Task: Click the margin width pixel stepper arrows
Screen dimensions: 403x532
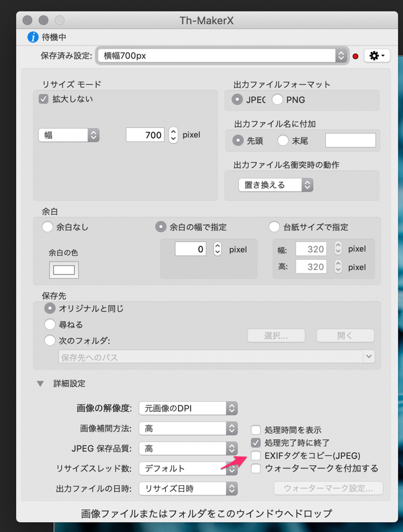Action: click(218, 249)
